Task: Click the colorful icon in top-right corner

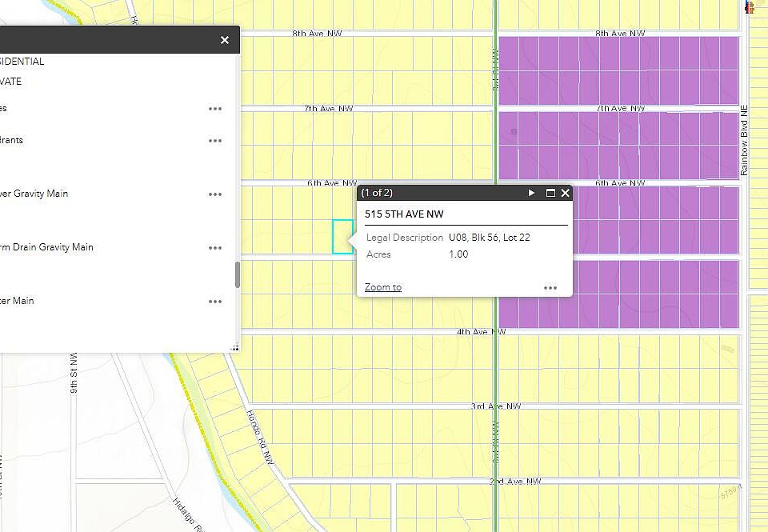Action: point(750,7)
